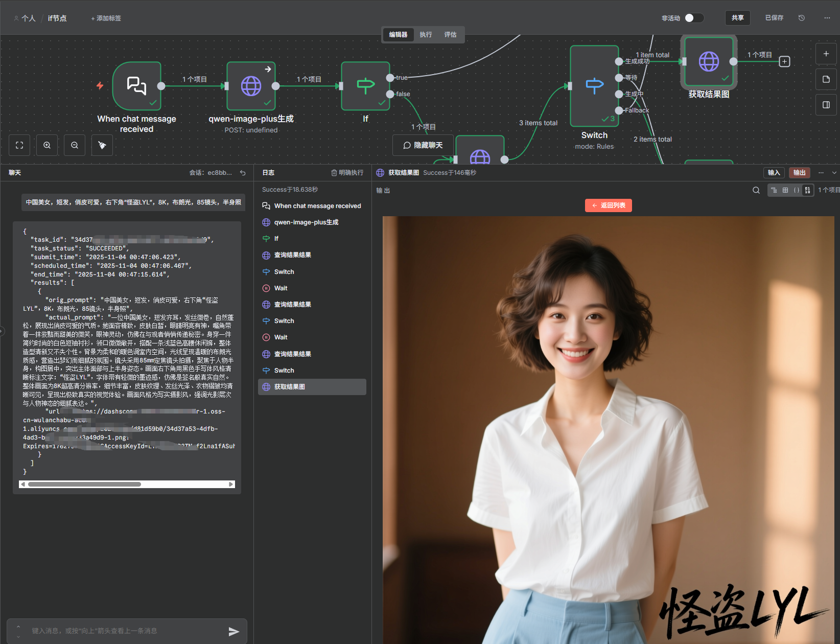Click the plus add-node button on canvas right
The width and height of the screenshot is (840, 644).
pyautogui.click(x=826, y=54)
